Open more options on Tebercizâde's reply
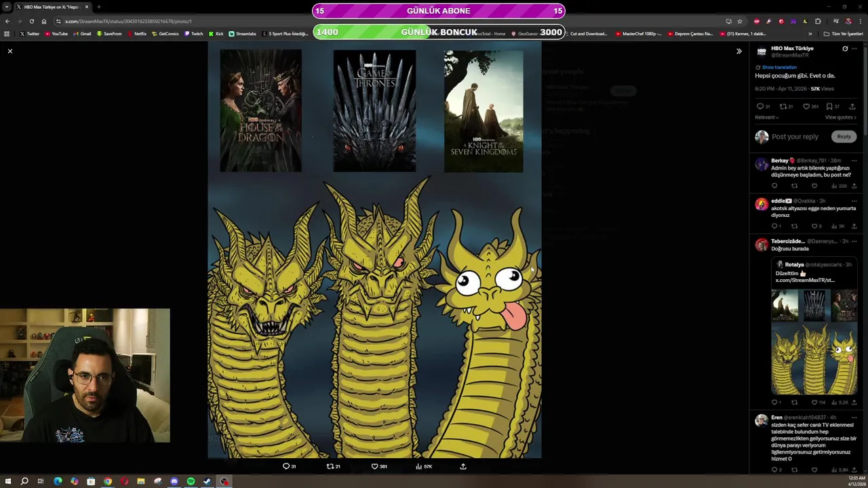The height and width of the screenshot is (488, 868). click(854, 241)
